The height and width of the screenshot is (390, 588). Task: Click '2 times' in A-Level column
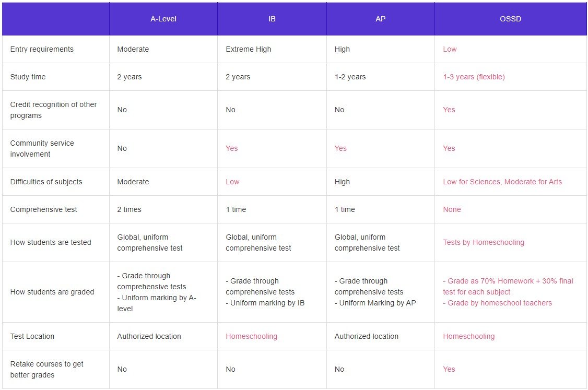point(129,209)
